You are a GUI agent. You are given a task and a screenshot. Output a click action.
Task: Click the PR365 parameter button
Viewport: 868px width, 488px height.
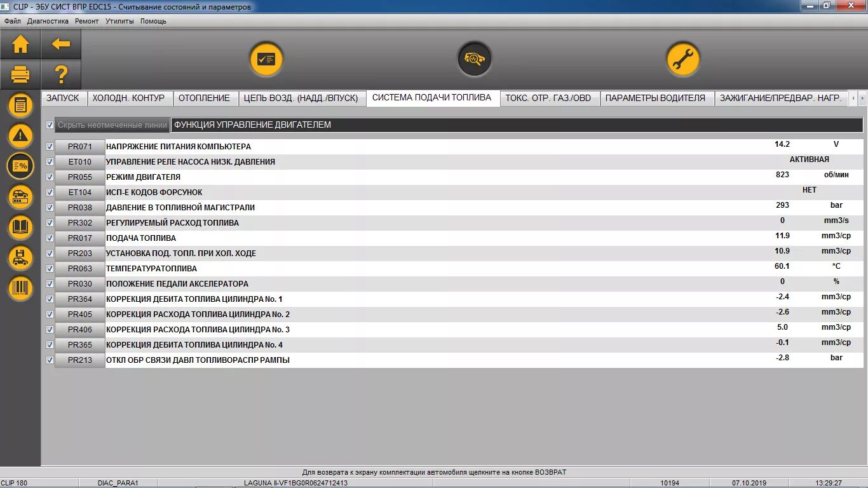pyautogui.click(x=80, y=345)
